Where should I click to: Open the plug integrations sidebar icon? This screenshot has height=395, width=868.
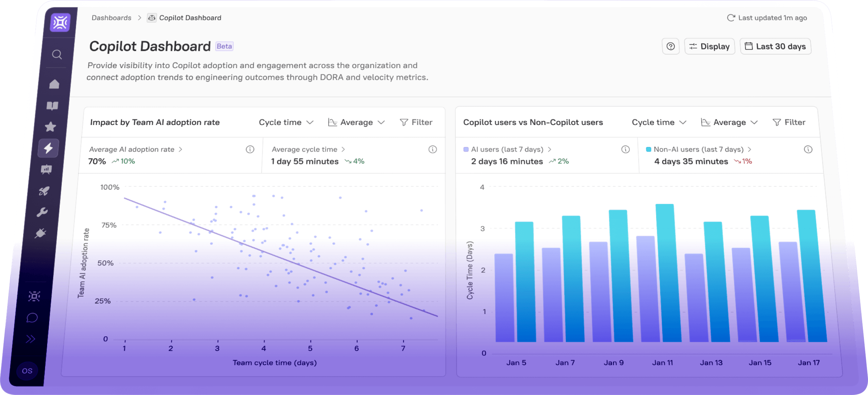tap(40, 233)
